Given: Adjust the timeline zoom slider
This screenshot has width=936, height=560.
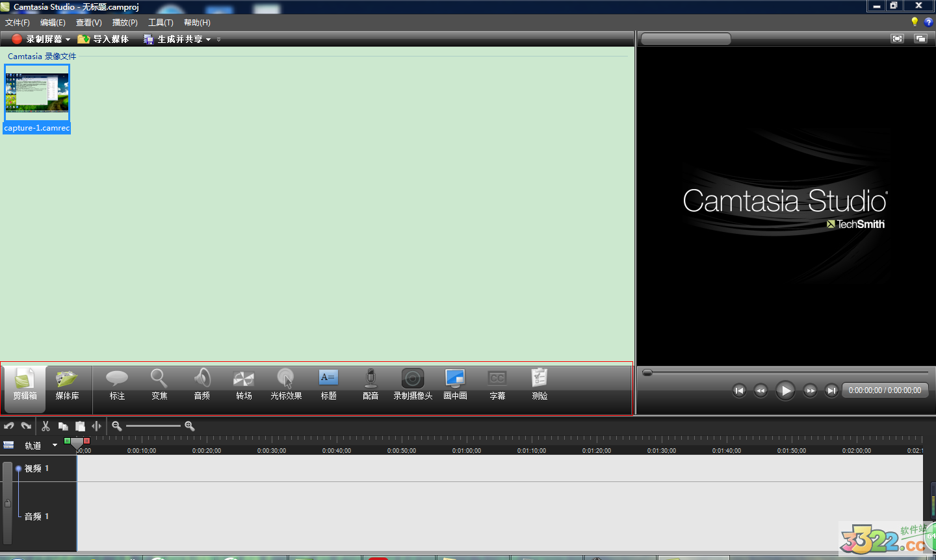Looking at the screenshot, I should 153,426.
